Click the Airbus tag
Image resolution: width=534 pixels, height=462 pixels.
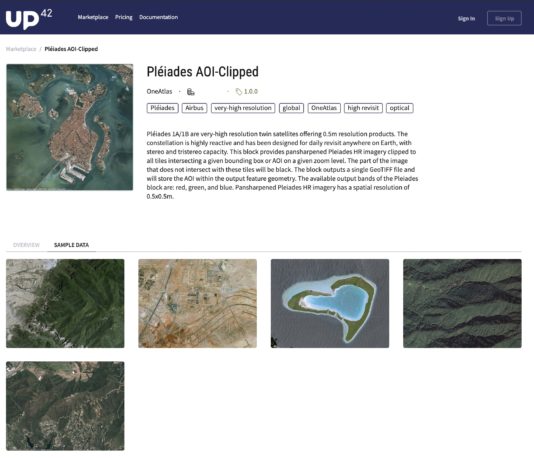click(194, 108)
